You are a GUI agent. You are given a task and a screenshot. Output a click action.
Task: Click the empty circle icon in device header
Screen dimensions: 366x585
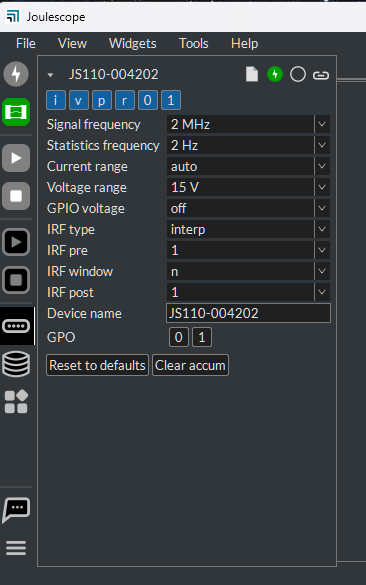point(298,74)
